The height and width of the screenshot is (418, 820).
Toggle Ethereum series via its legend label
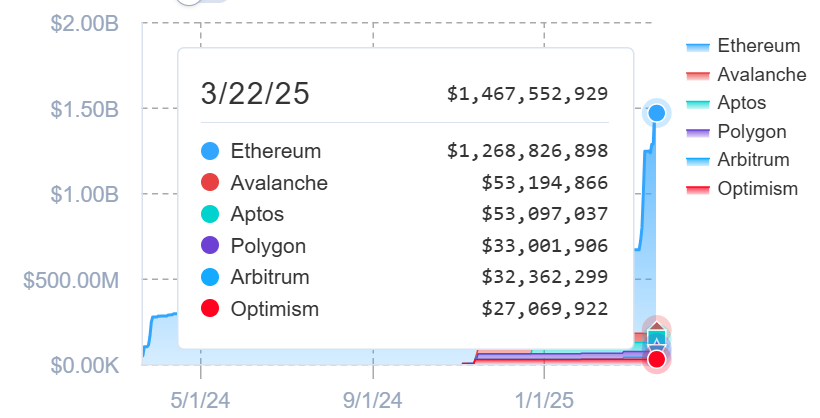[x=758, y=46]
